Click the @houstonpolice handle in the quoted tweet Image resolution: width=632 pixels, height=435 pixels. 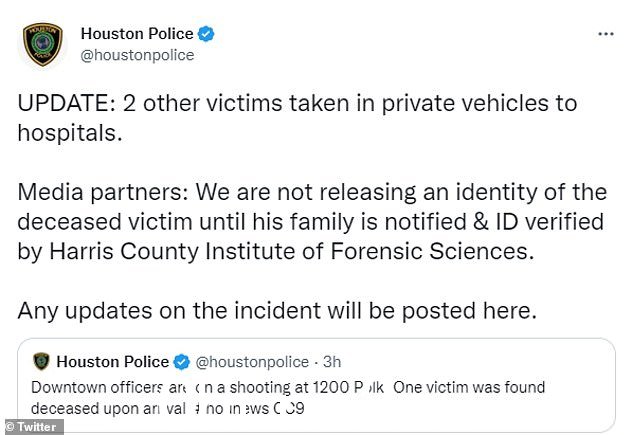252,362
